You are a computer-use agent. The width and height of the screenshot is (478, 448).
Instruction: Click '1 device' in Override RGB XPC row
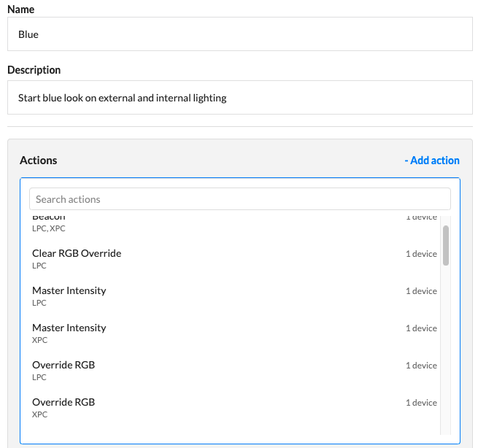[x=421, y=403]
